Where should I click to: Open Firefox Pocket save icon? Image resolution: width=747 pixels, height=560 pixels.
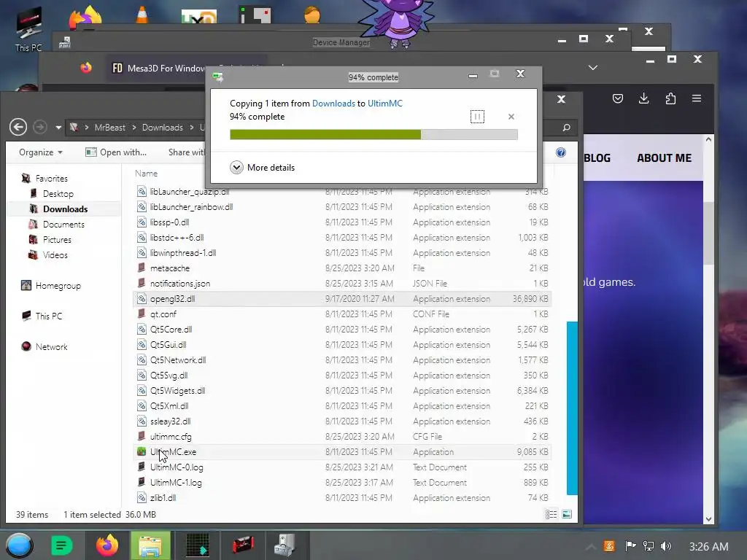point(617,98)
